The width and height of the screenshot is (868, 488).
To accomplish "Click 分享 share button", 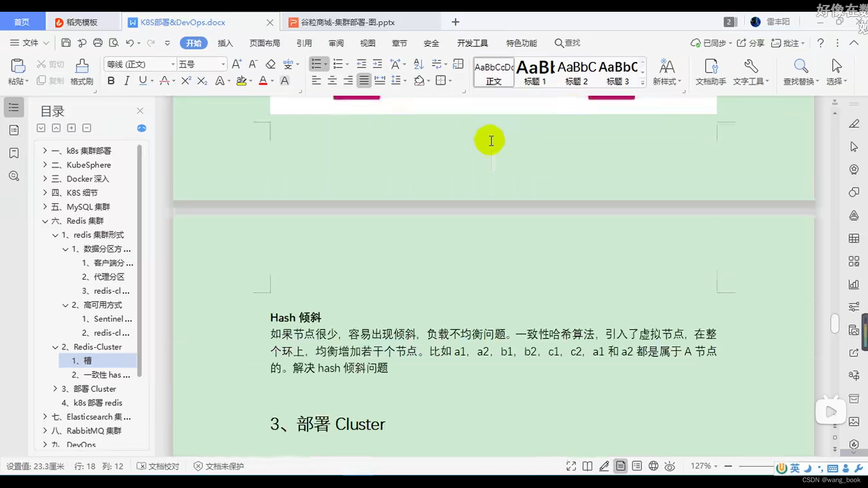I will 750,43.
